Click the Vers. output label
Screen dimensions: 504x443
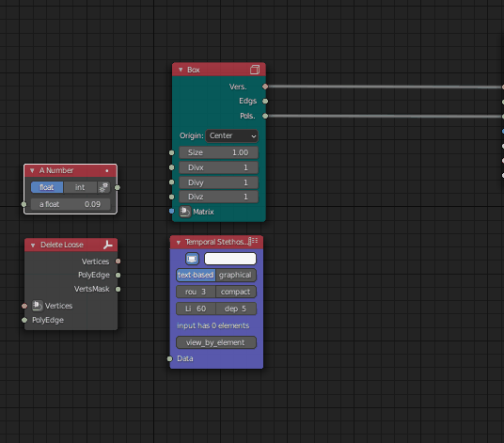[238, 87]
